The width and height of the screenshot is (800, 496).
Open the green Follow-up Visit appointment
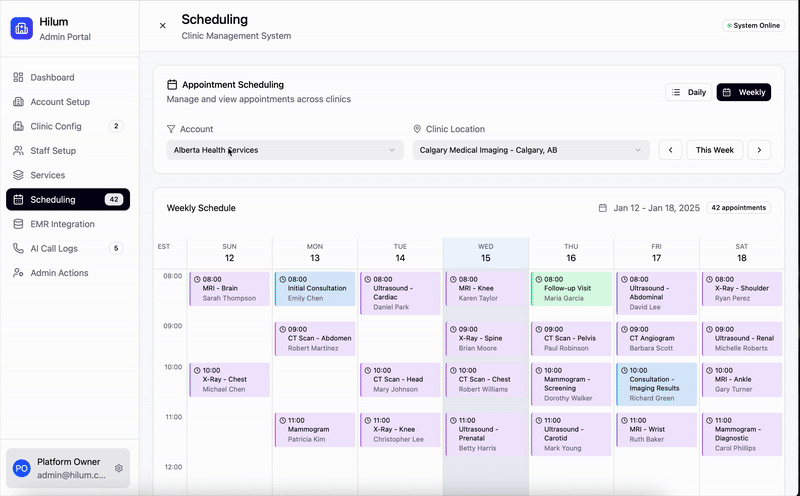[x=570, y=289]
